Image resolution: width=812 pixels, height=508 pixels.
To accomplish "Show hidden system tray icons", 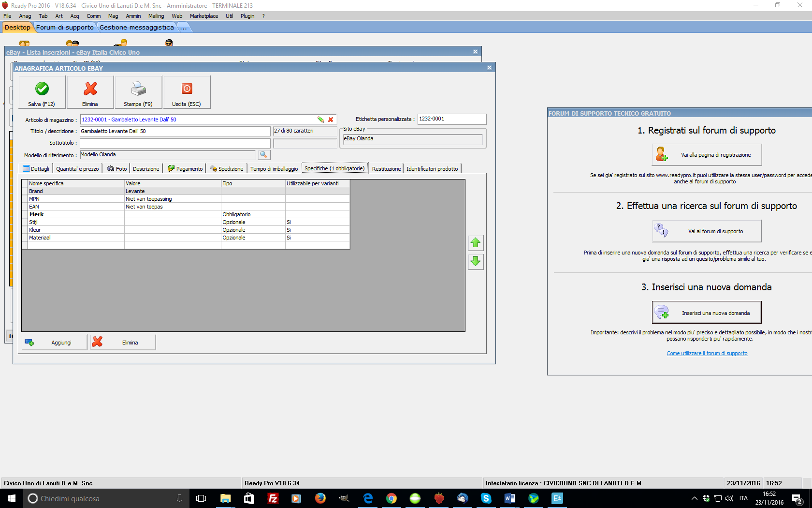I will tap(695, 498).
